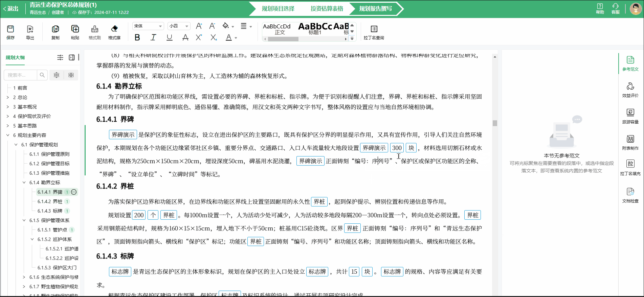Go to the 投资估算表格 step
This screenshot has height=297, width=644.
(x=327, y=9)
